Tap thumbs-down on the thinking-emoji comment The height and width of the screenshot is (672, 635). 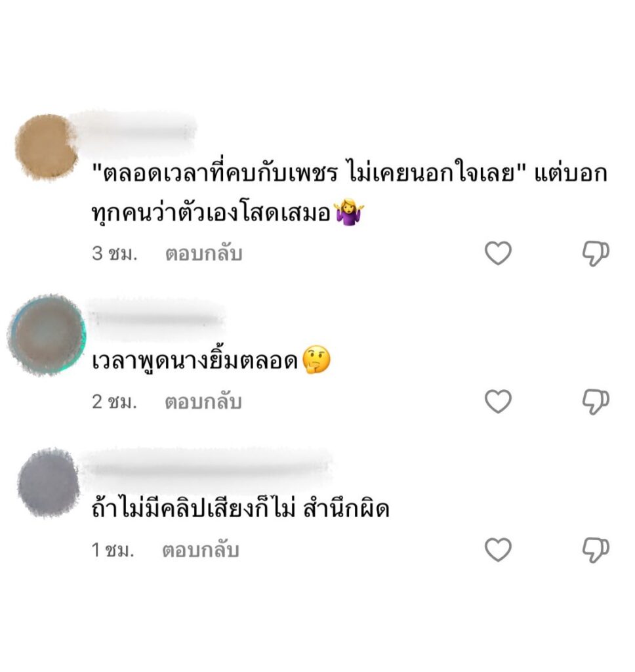(x=596, y=402)
